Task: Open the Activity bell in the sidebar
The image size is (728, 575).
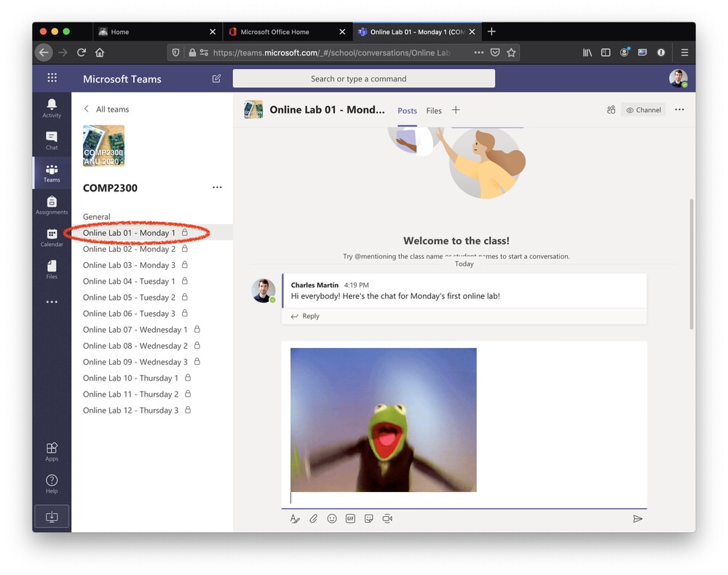Action: (x=52, y=108)
